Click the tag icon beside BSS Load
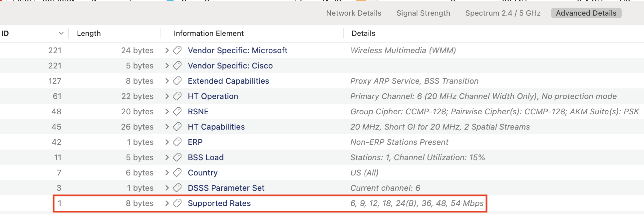 tap(177, 157)
